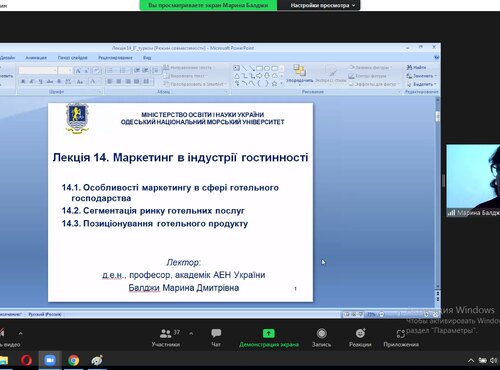Expand video options arrow in Zoom
Viewport: 500px width, 370px height.
(20, 333)
